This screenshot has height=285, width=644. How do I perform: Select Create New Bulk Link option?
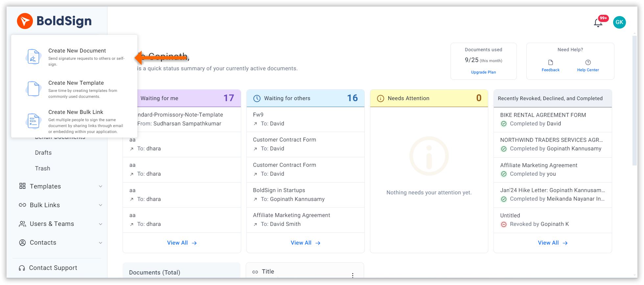pyautogui.click(x=74, y=121)
